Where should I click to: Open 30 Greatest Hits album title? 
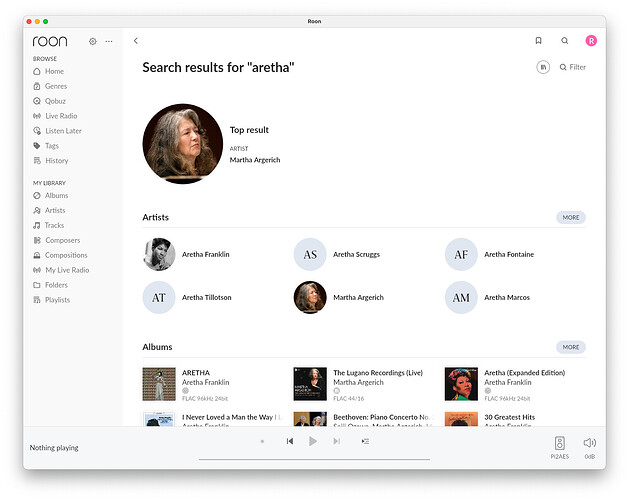tap(509, 417)
